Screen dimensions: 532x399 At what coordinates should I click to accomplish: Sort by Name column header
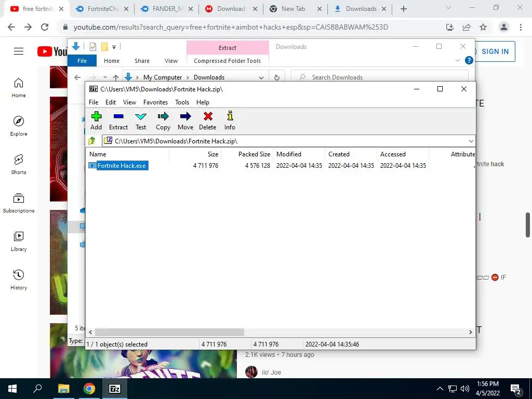[98, 154]
